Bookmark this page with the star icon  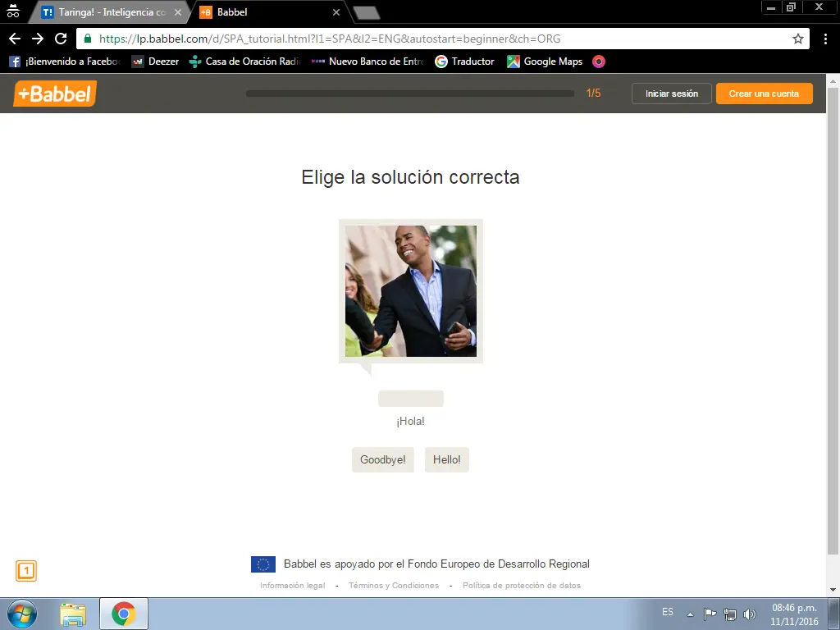(797, 39)
